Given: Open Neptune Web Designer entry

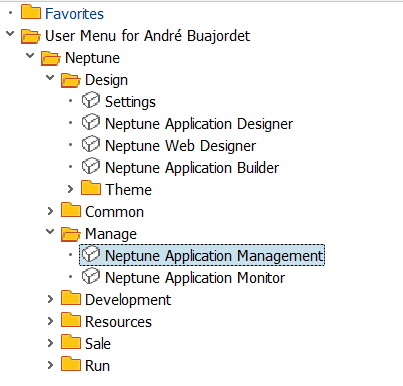Looking at the screenshot, I should (181, 146).
